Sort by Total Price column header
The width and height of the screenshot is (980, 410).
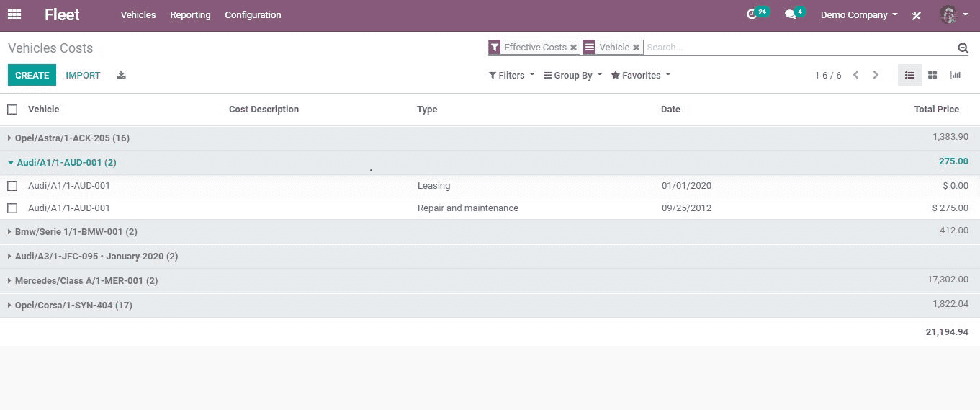(936, 110)
